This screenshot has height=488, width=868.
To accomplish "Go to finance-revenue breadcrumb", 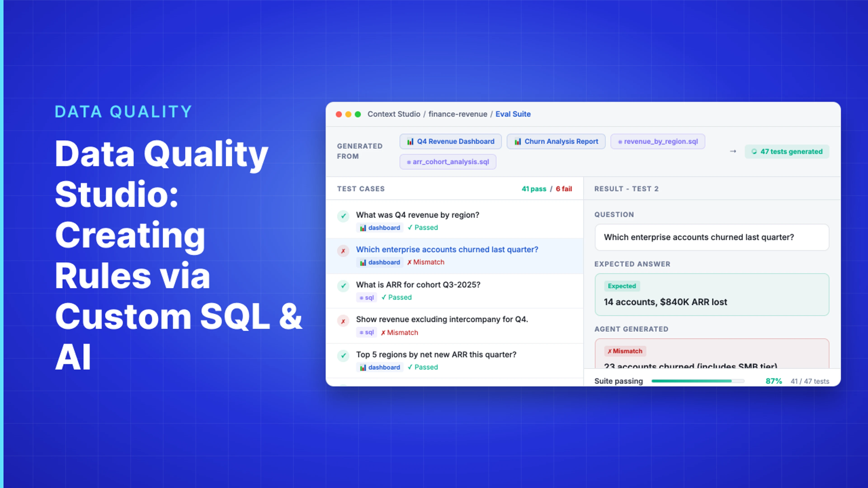I will 458,114.
